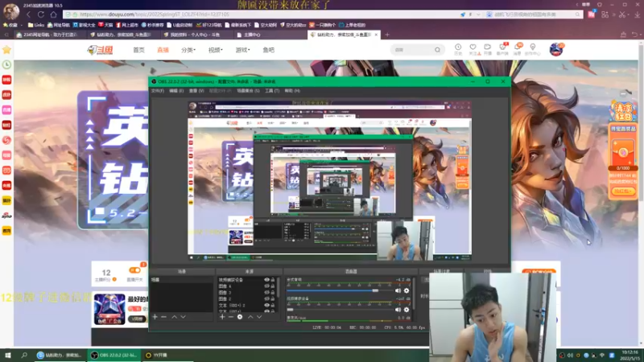Screen dimensions: 644x362
Task: Click the star favorites icon in left sidebar
Action: (x=6, y=50)
